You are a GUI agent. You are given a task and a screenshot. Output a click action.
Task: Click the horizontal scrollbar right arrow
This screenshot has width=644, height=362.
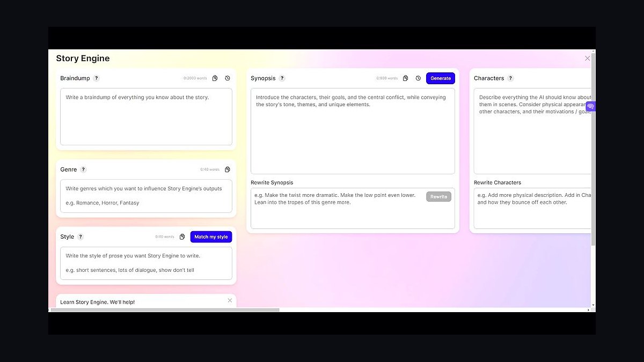588,309
